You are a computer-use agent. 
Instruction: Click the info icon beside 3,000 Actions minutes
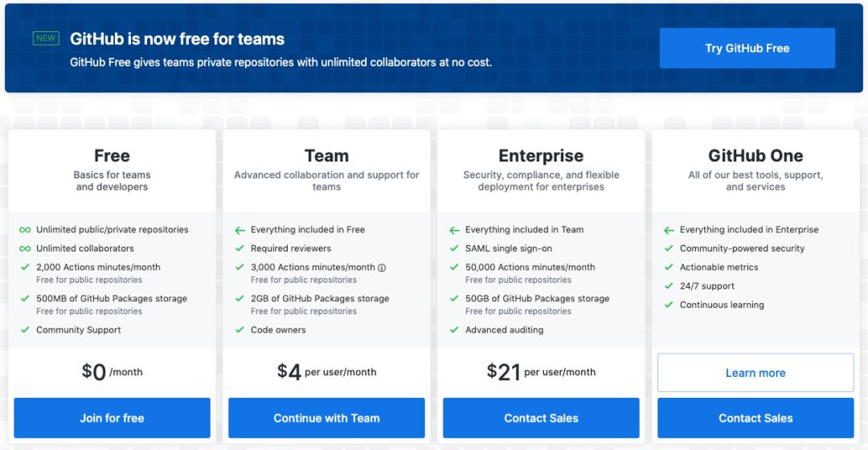[x=382, y=268]
